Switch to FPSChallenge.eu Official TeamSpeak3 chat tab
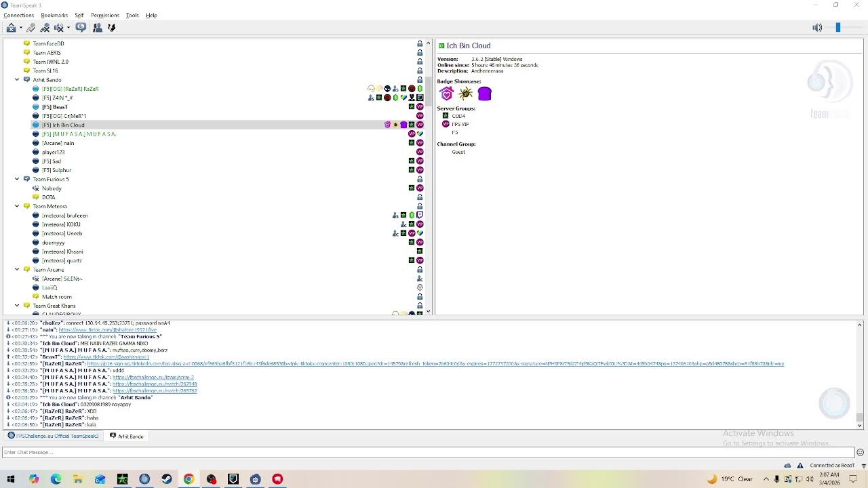868x488 pixels. [x=54, y=436]
